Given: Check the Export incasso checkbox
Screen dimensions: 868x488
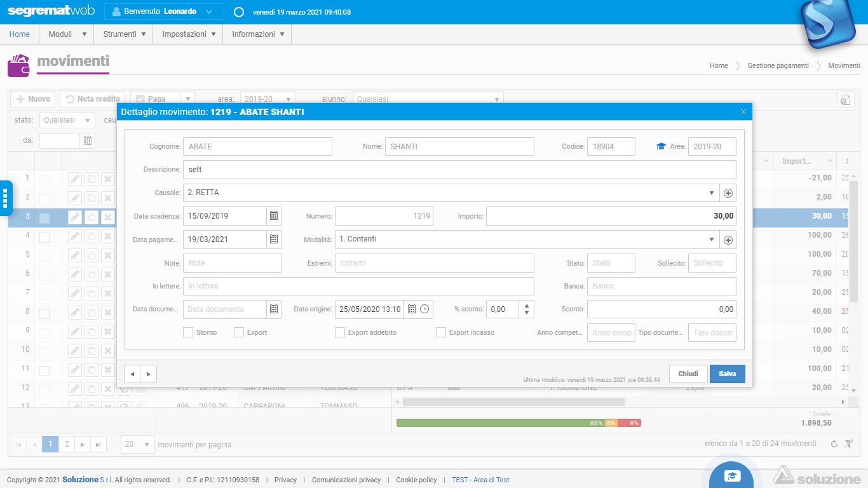Looking at the screenshot, I should pos(441,332).
